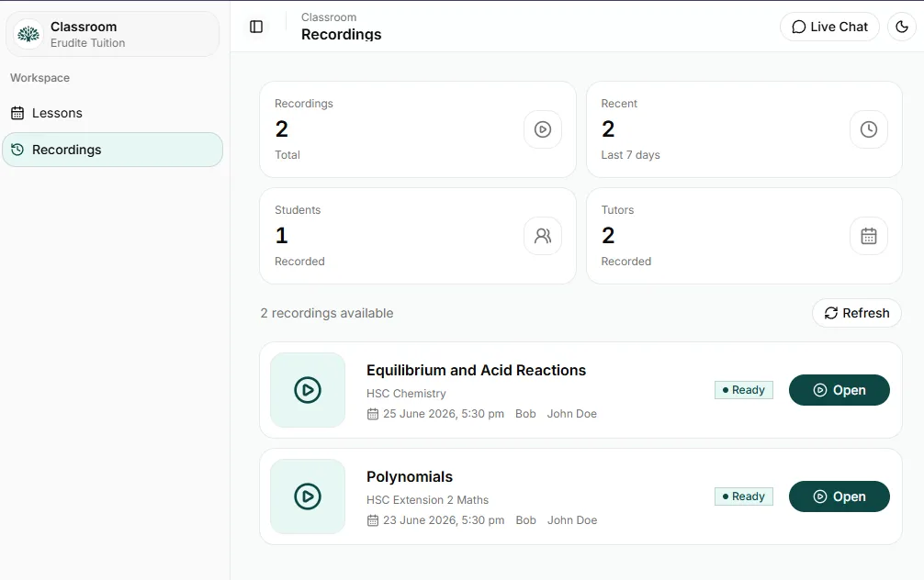Click the 25 June 2026 date
Image resolution: width=924 pixels, height=580 pixels.
click(x=444, y=414)
